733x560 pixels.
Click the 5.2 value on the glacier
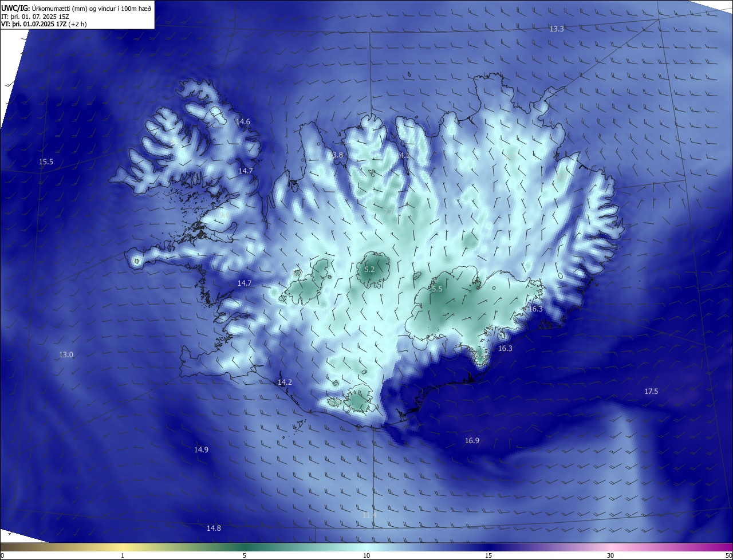tap(369, 270)
